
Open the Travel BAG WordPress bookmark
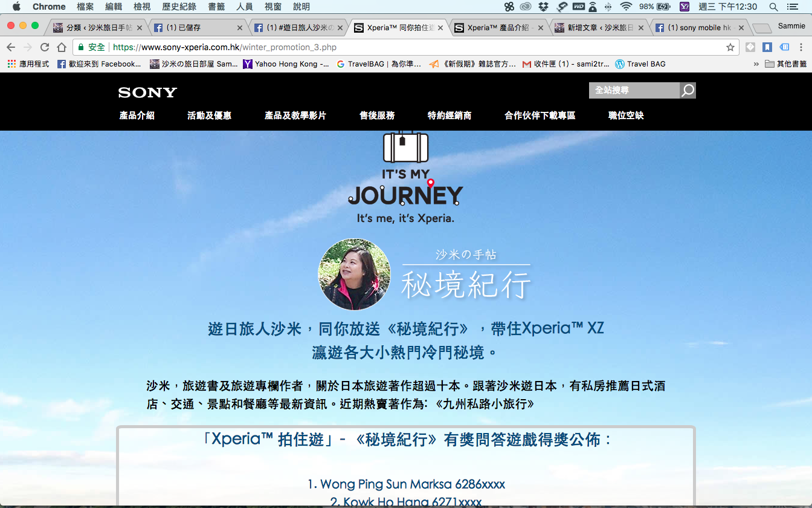click(x=640, y=63)
